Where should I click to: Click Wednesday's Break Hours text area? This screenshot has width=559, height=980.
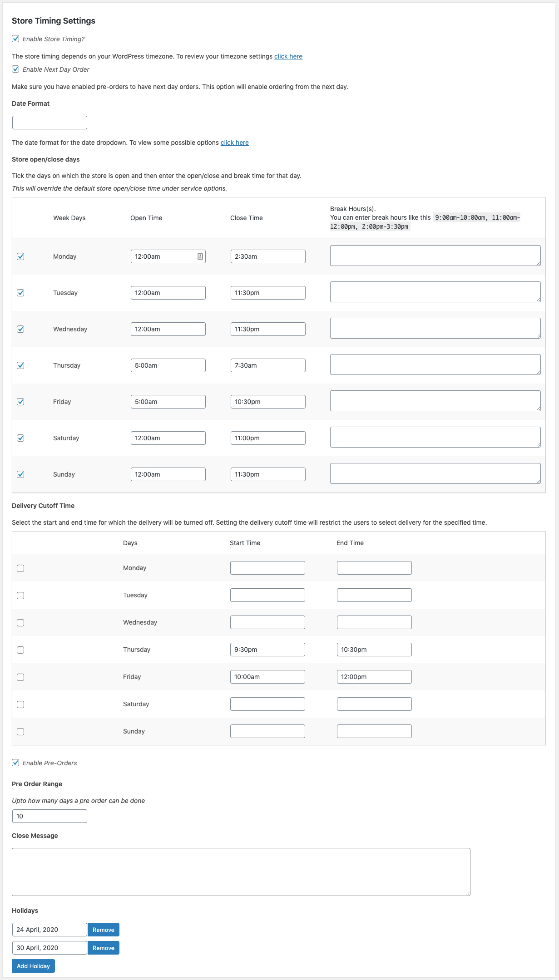pos(435,328)
